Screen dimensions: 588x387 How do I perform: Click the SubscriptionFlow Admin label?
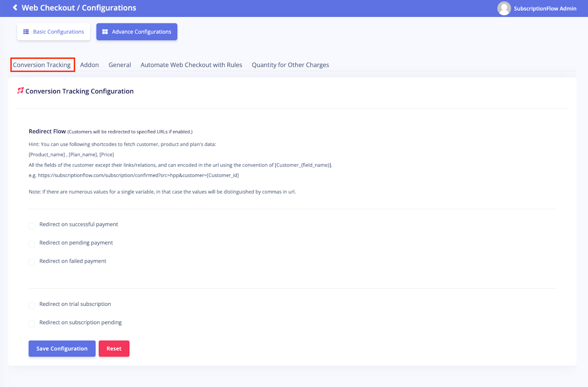point(545,8)
